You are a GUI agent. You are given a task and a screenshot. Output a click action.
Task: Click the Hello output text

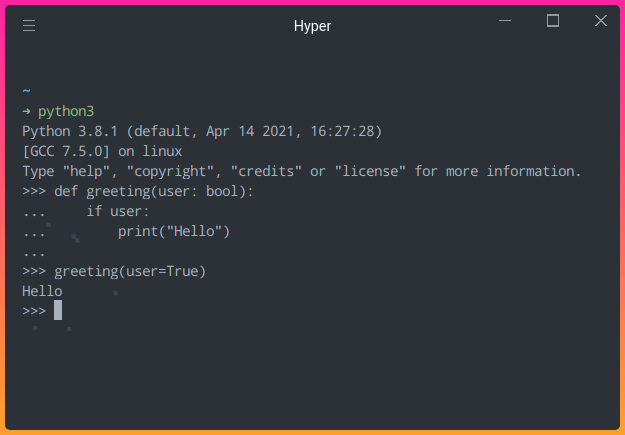(x=42, y=291)
